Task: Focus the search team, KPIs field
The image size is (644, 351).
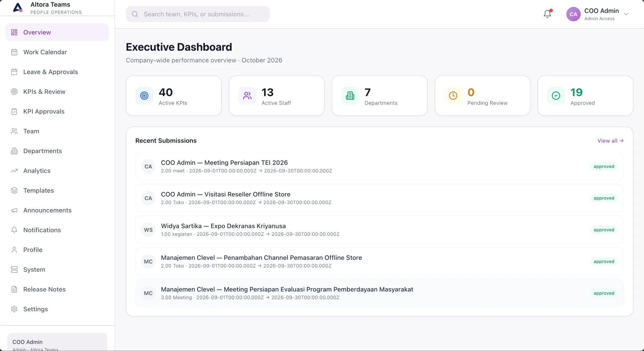Action: coord(198,14)
